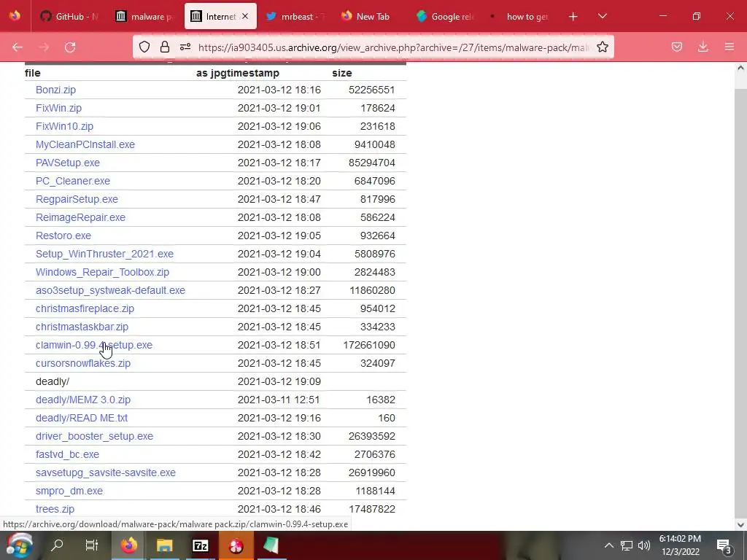Download PC_Cleaner.exe

coord(73,181)
